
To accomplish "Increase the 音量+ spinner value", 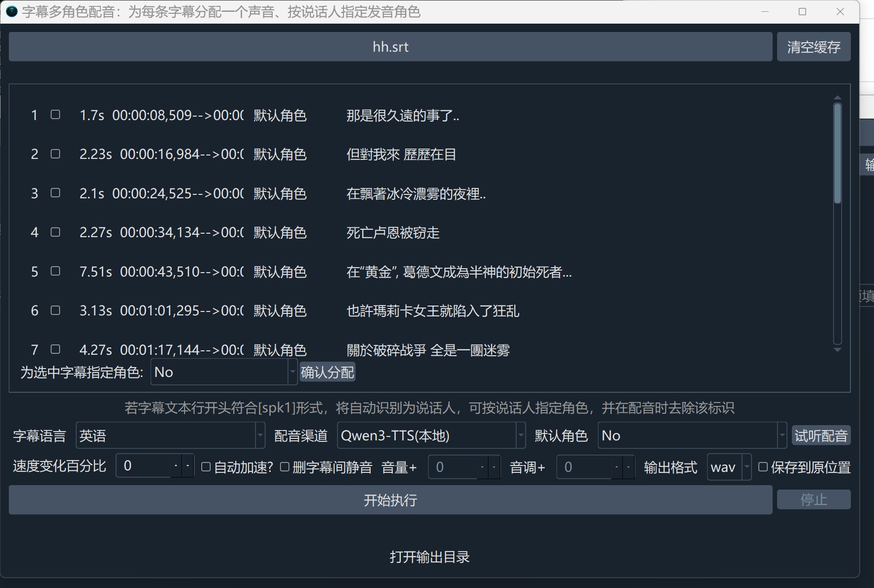I will 482,467.
